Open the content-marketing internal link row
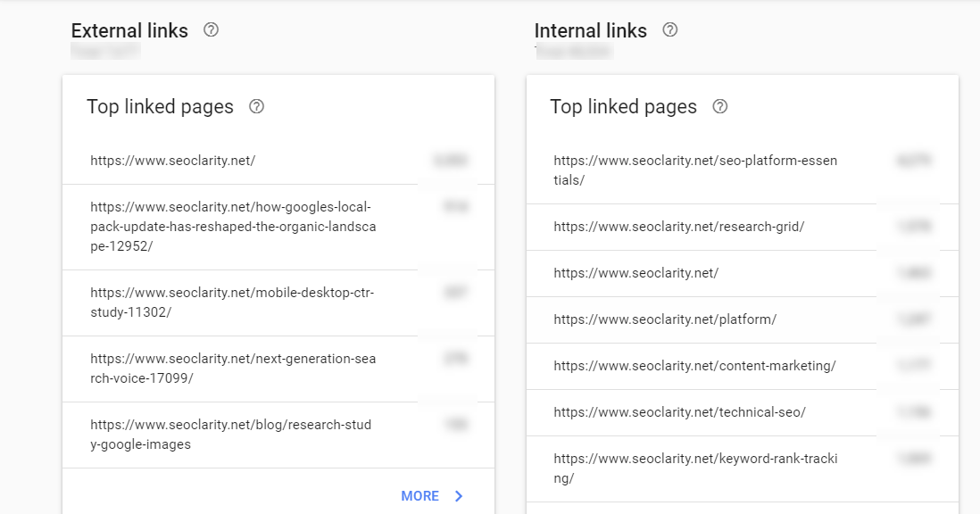The width and height of the screenshot is (980, 514). 743,366
